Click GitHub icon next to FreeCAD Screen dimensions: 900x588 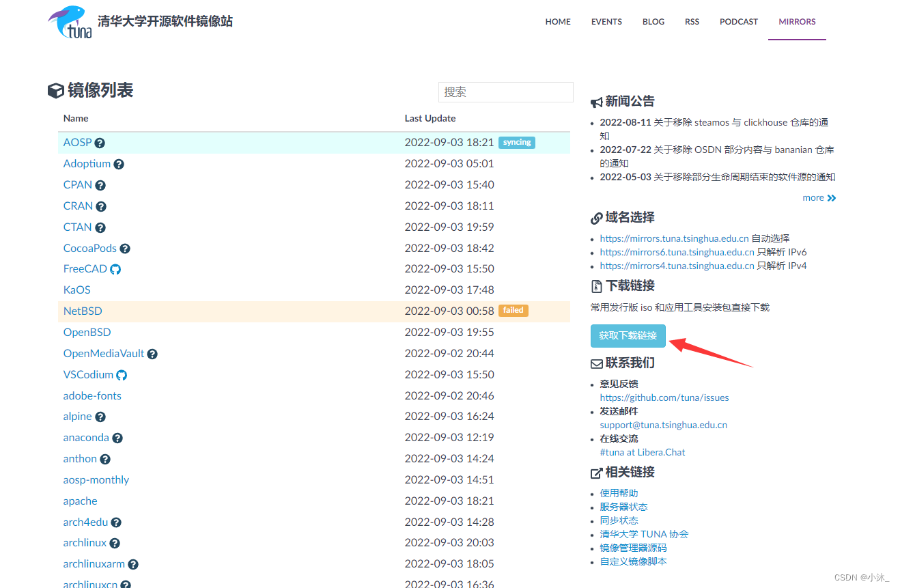[x=115, y=269]
